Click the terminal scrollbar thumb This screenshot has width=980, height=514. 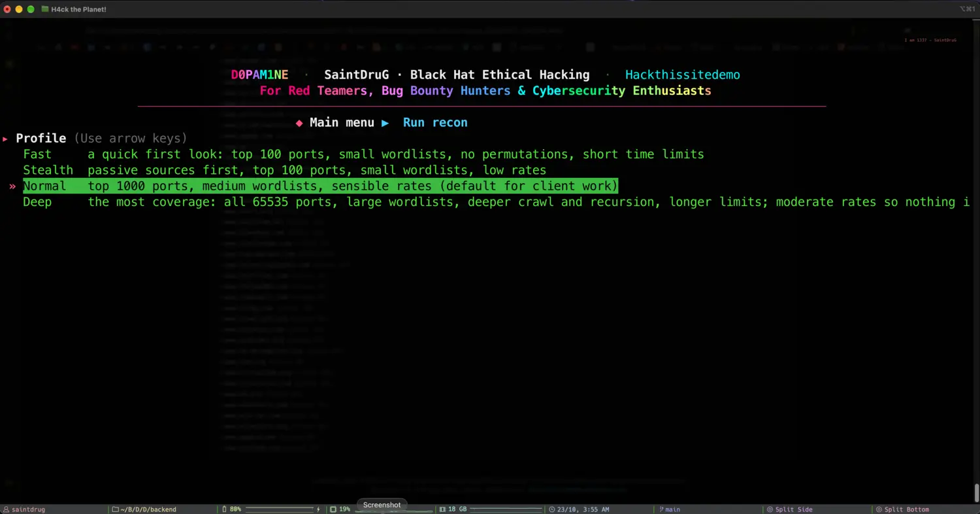coord(977,492)
